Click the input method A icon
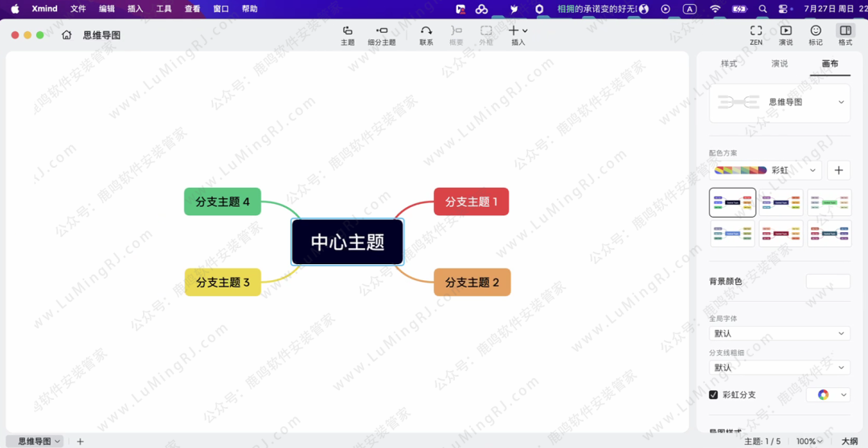The width and height of the screenshot is (868, 448). [690, 9]
